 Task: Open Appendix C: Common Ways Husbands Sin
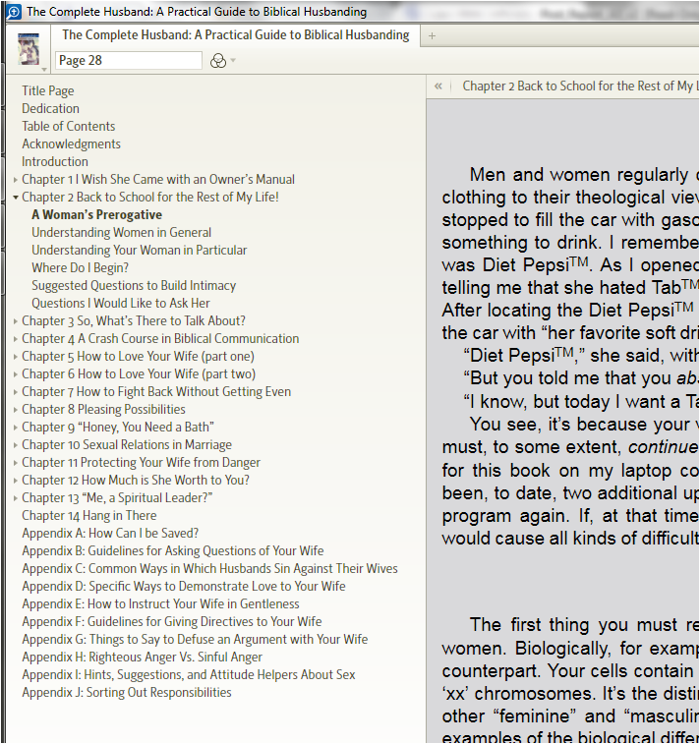pos(209,569)
